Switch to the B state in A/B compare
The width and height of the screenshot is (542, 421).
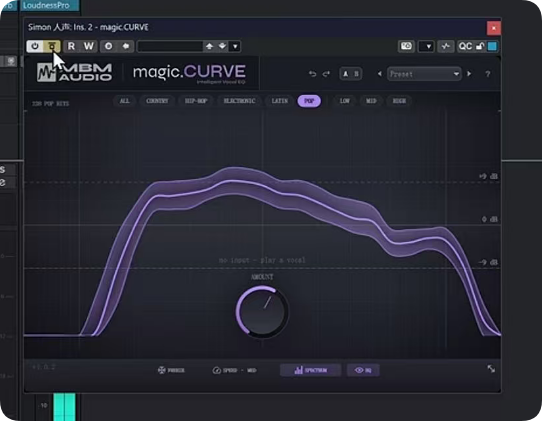[356, 74]
